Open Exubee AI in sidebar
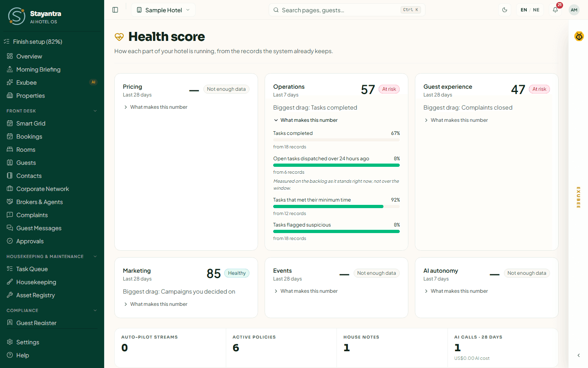Image resolution: width=588 pixels, height=368 pixels. tap(52, 83)
